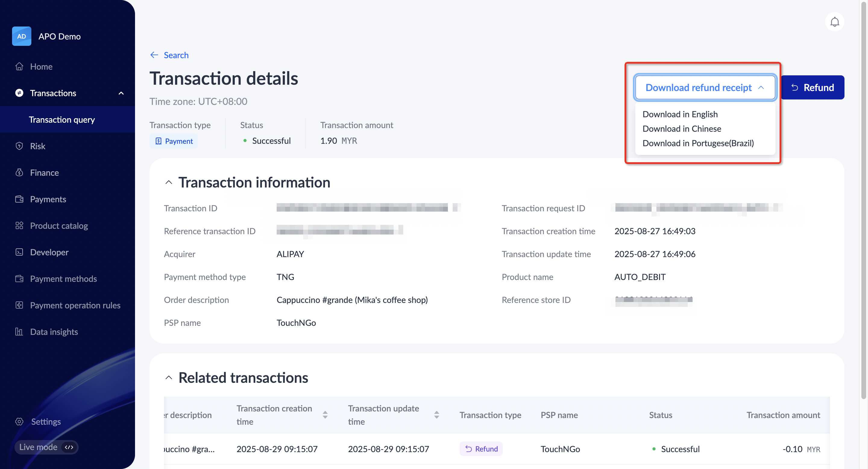Select the Developer sidebar icon

[x=19, y=252]
